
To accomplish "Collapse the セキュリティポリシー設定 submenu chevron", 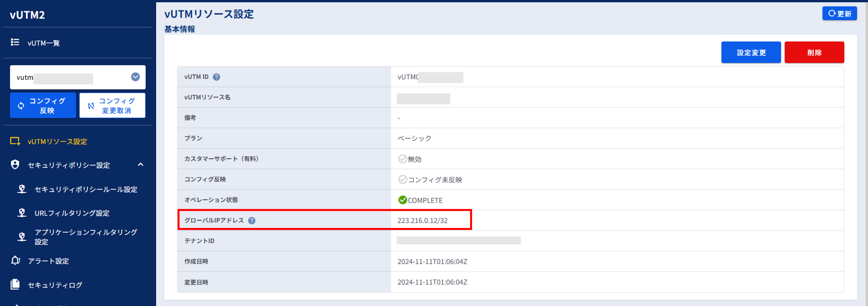I will (140, 165).
